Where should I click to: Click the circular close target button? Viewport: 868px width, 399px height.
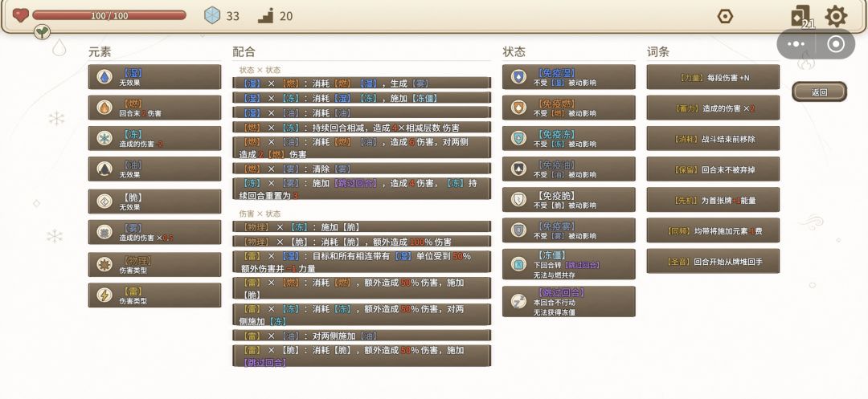tap(836, 44)
